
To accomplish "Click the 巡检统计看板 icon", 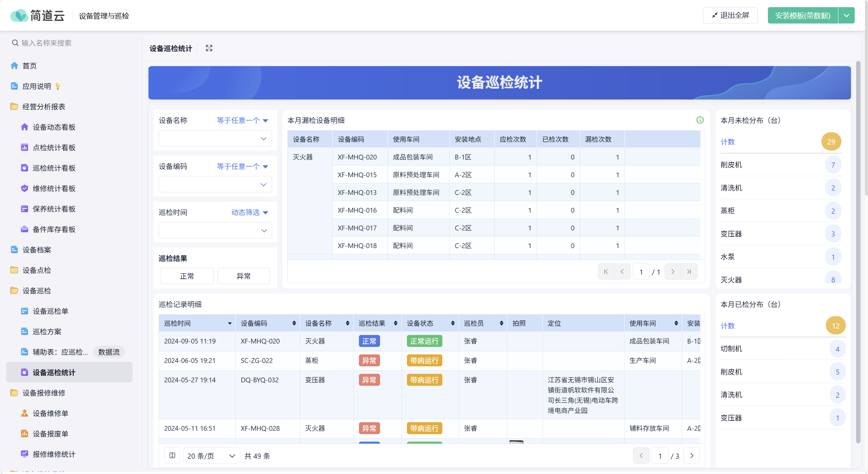I will coord(25,168).
